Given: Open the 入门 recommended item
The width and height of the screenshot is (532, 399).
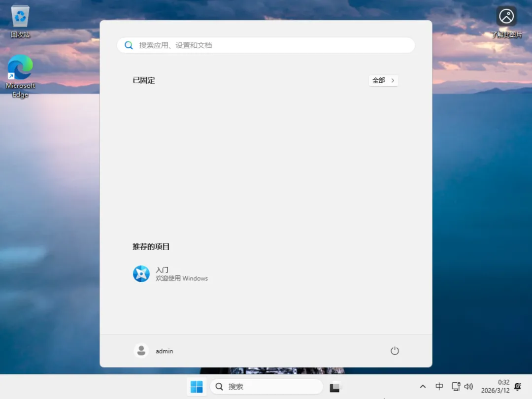Looking at the screenshot, I should (x=170, y=274).
